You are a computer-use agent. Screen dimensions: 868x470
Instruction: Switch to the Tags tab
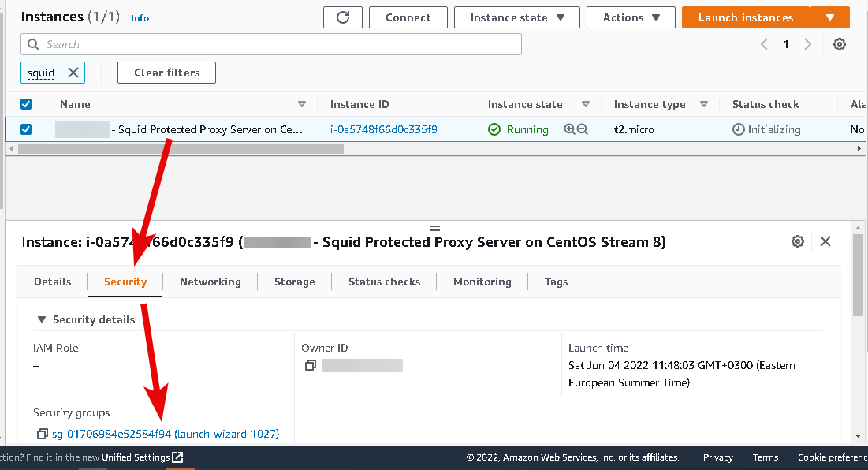pos(556,282)
